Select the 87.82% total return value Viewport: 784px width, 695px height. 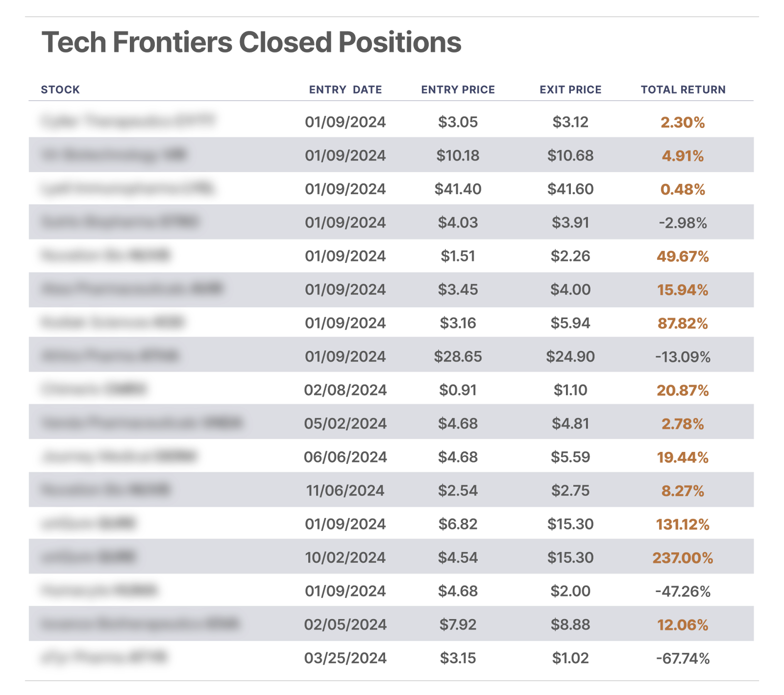pyautogui.click(x=683, y=323)
